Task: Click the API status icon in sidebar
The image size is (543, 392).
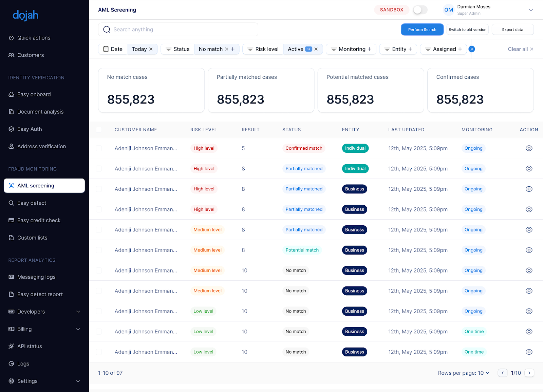Action: pos(11,346)
